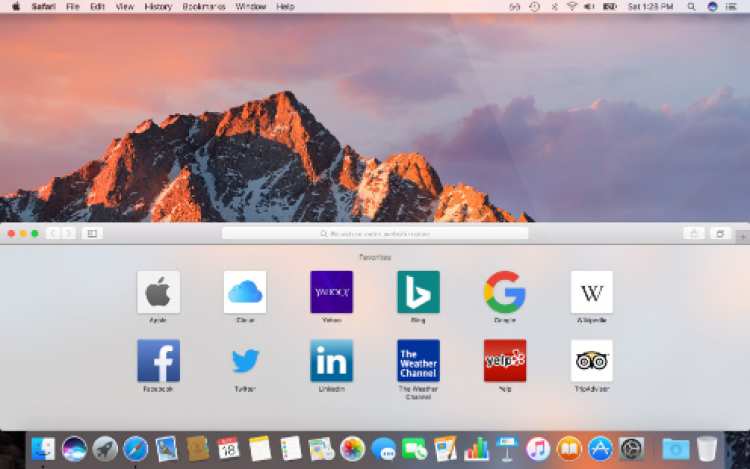Click the Bluetooth icon in menu bar

554,7
